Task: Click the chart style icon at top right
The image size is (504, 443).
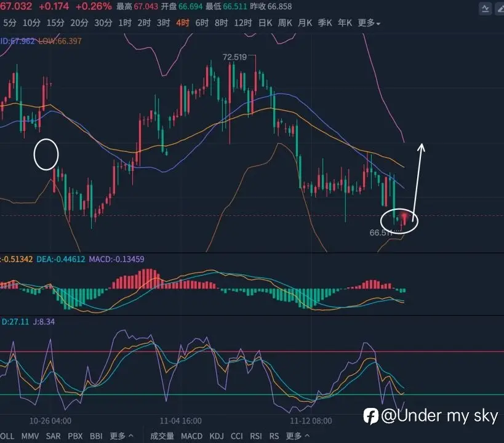Action: (485, 9)
